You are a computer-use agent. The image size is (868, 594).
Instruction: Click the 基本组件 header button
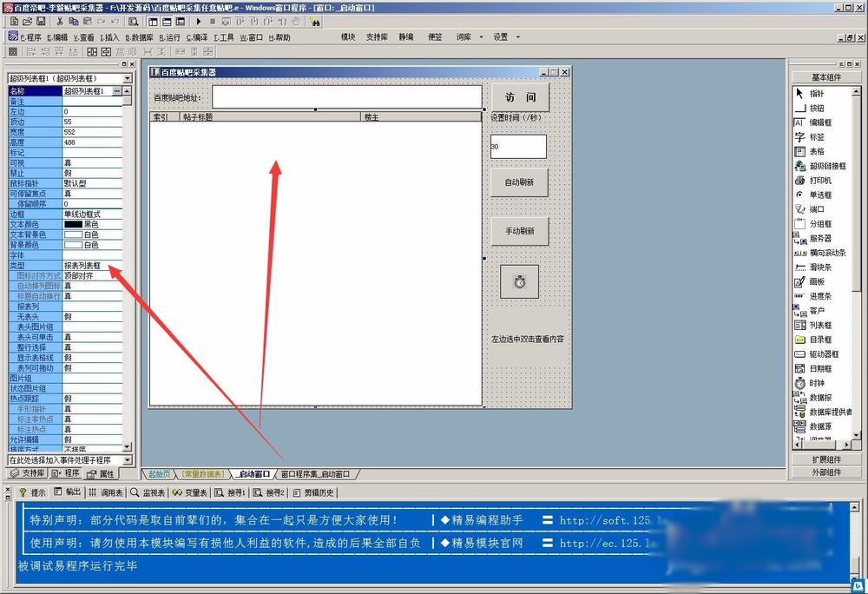826,77
